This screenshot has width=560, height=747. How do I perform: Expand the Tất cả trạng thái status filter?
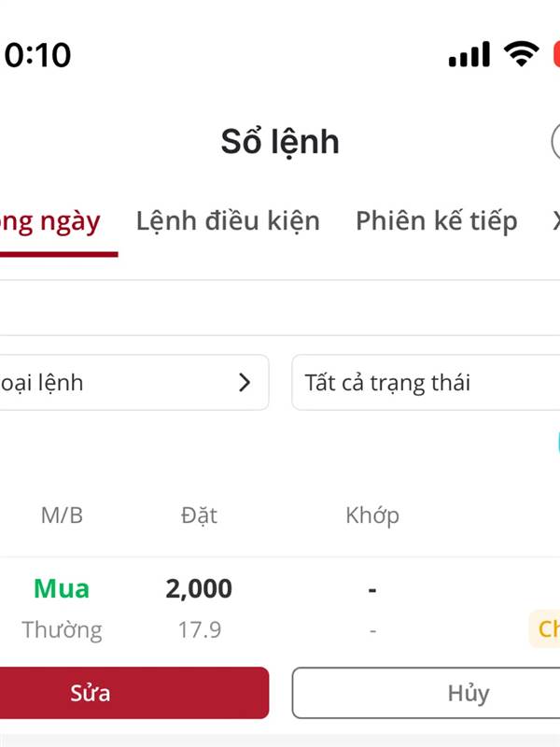click(426, 383)
